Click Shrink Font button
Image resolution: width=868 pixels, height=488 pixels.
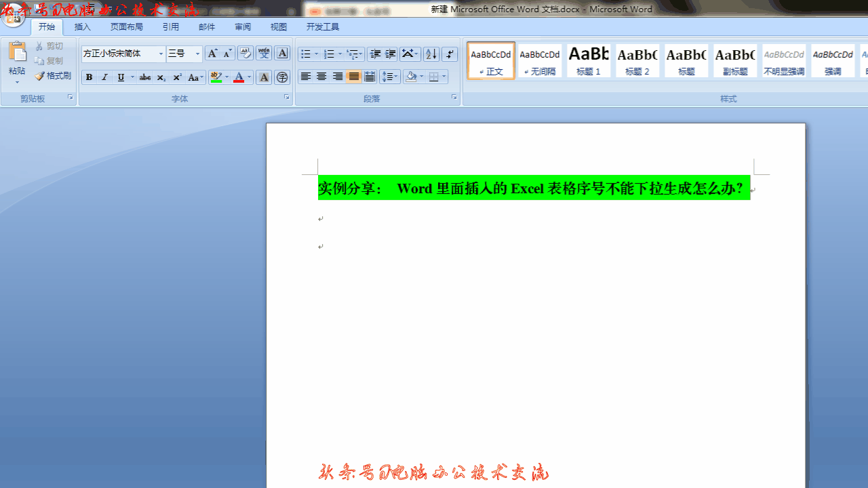point(228,54)
